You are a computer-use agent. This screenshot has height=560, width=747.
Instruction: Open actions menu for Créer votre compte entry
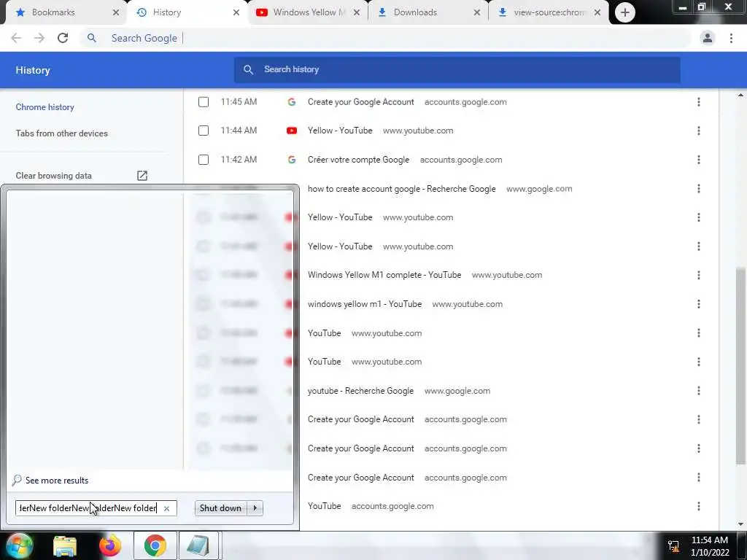point(698,160)
